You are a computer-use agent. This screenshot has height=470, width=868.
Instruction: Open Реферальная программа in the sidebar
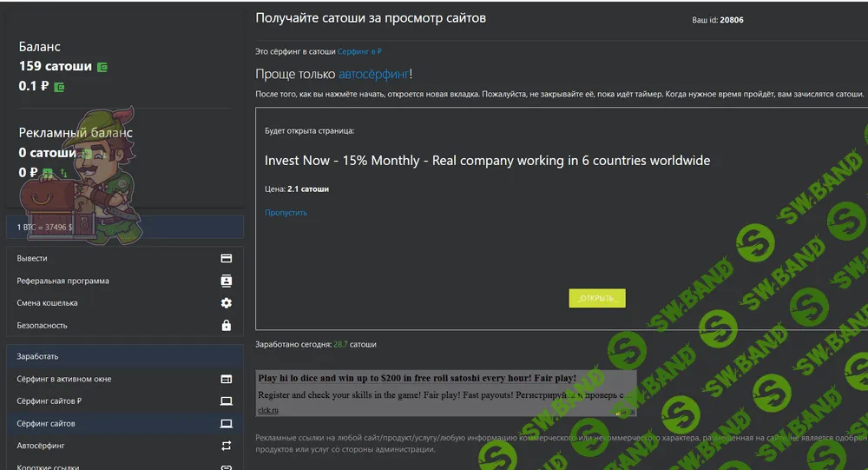(62, 281)
